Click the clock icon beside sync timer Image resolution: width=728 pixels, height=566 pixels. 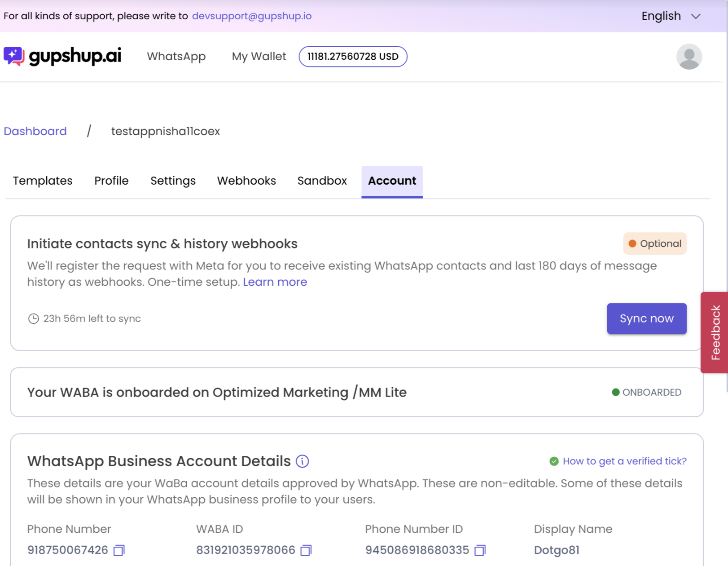coord(34,318)
